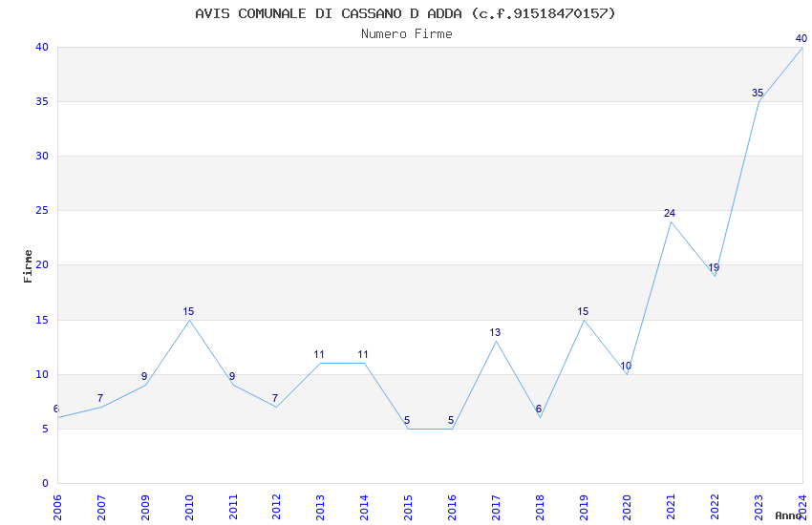Screen dimensions: 812x525
Task: Click the x-axis year 2006
Action: pos(57,507)
